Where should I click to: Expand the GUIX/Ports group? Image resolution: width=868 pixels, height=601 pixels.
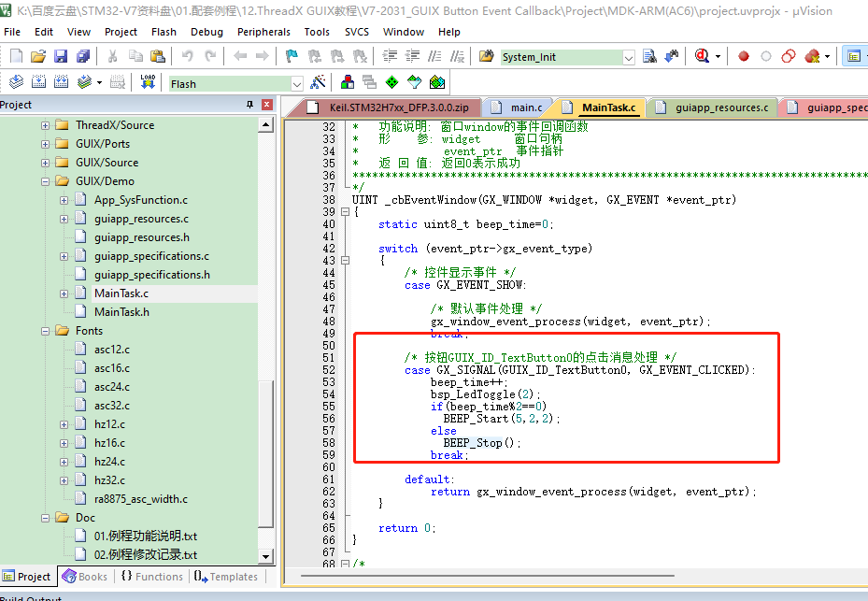click(x=46, y=144)
